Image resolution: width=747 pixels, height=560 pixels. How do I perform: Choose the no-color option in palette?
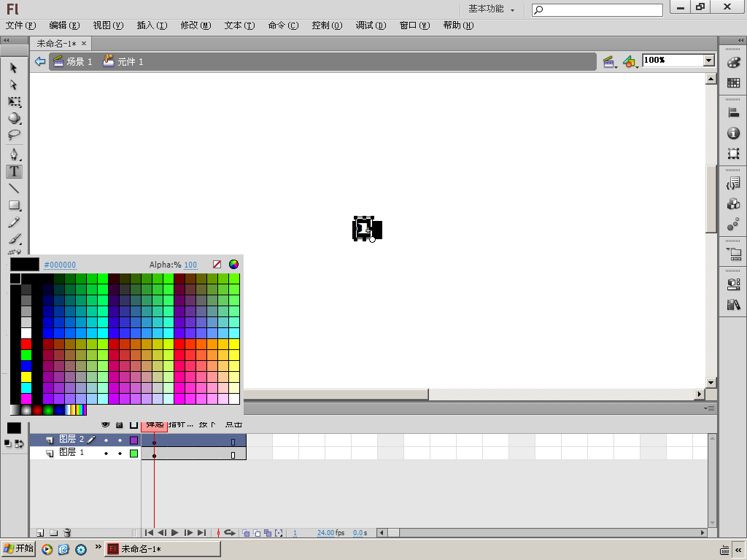pyautogui.click(x=217, y=264)
